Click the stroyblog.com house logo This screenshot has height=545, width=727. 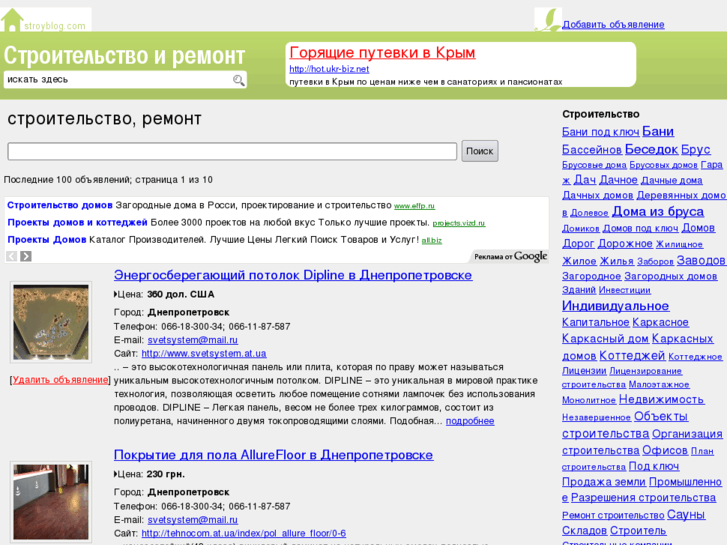(45, 19)
